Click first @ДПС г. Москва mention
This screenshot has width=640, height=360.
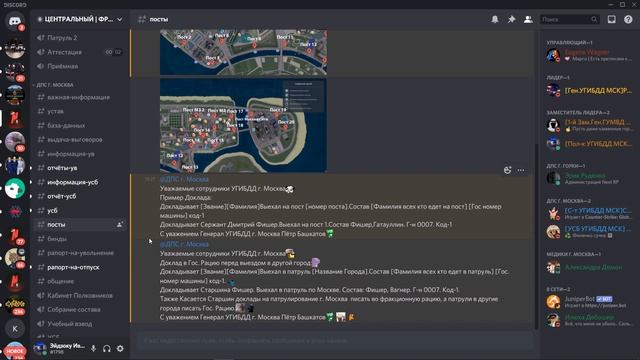(184, 179)
